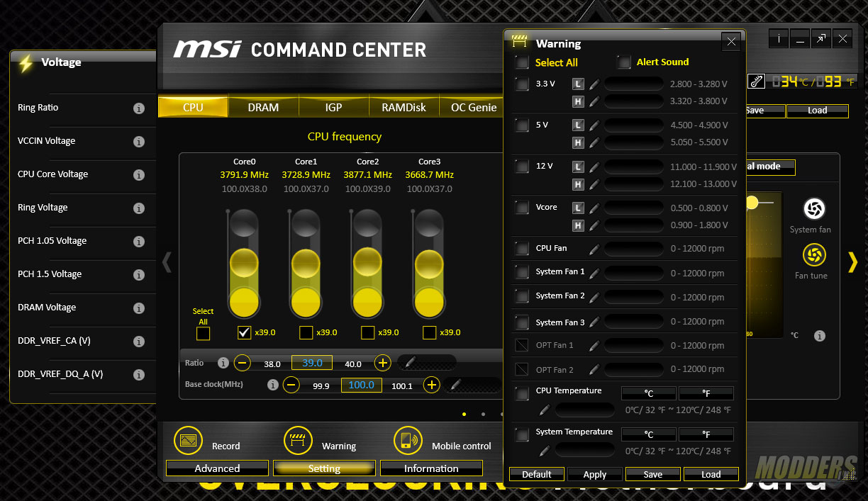
Task: Click info icon beside PCH 1.05 Voltage
Action: coord(139,242)
